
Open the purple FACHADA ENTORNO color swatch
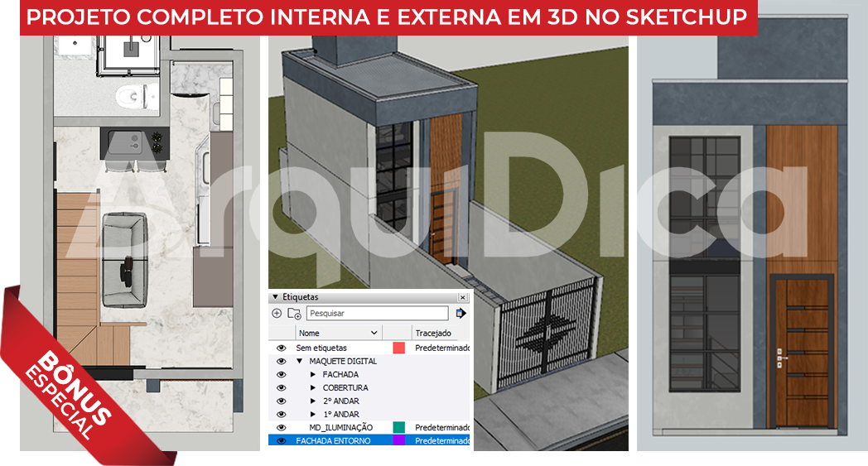coord(398,440)
